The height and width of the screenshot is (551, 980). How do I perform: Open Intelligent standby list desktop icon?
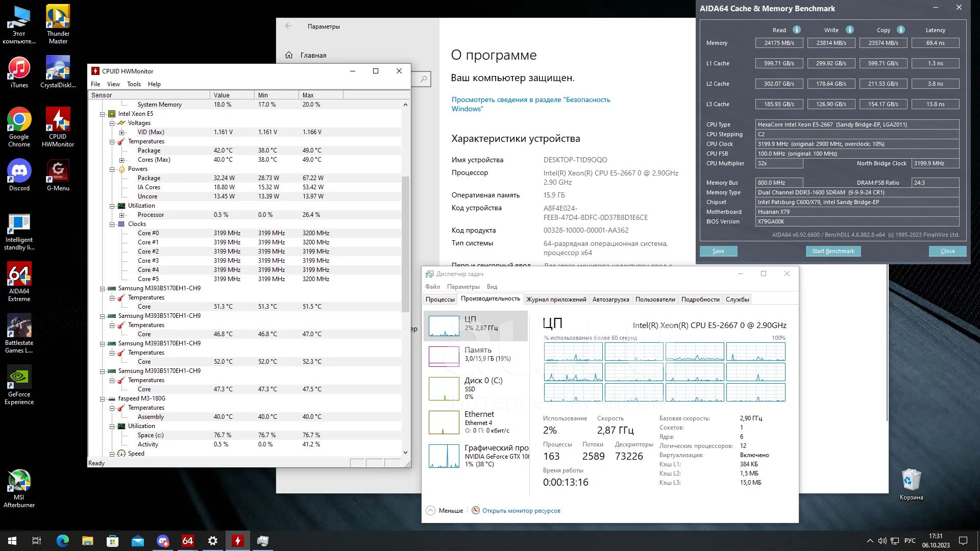19,232
